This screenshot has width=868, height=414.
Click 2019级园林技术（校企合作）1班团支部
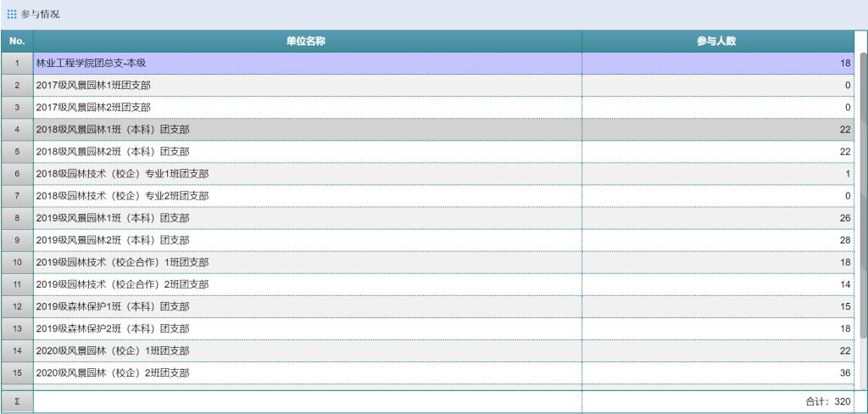pyautogui.click(x=122, y=262)
